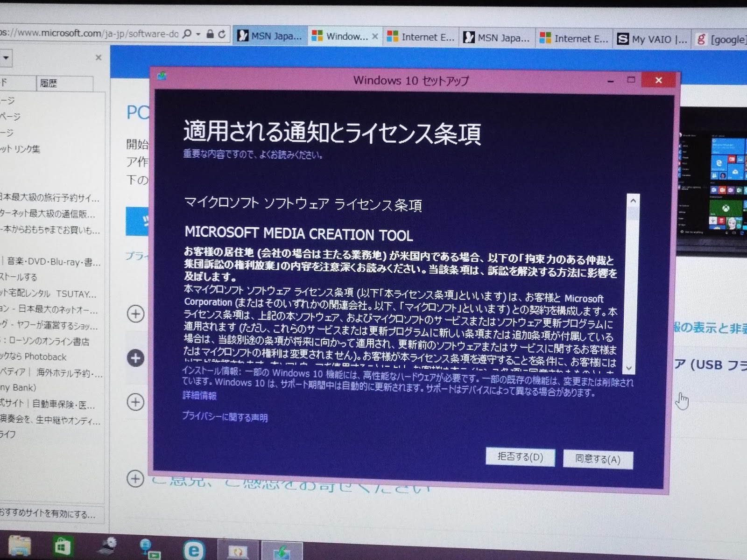Image resolution: width=747 pixels, height=560 pixels.
Task: Open favorite ックなら Photoback
Action: tap(33, 357)
